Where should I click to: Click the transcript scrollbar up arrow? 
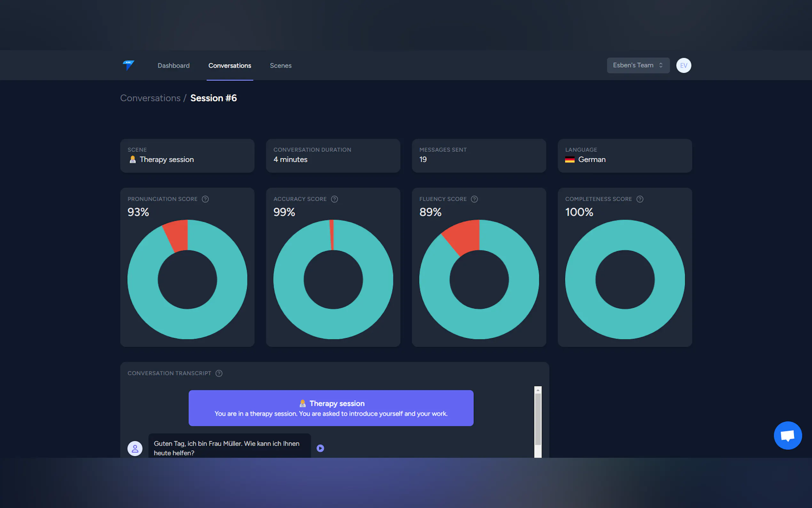pos(538,390)
